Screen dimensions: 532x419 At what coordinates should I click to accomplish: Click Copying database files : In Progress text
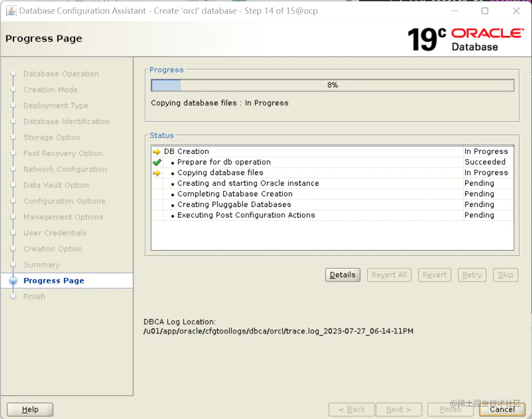(x=220, y=103)
